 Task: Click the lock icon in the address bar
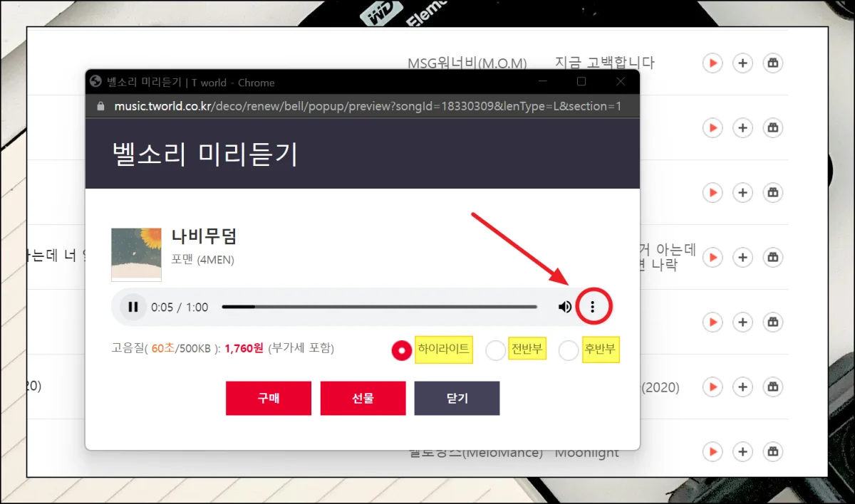click(100, 106)
